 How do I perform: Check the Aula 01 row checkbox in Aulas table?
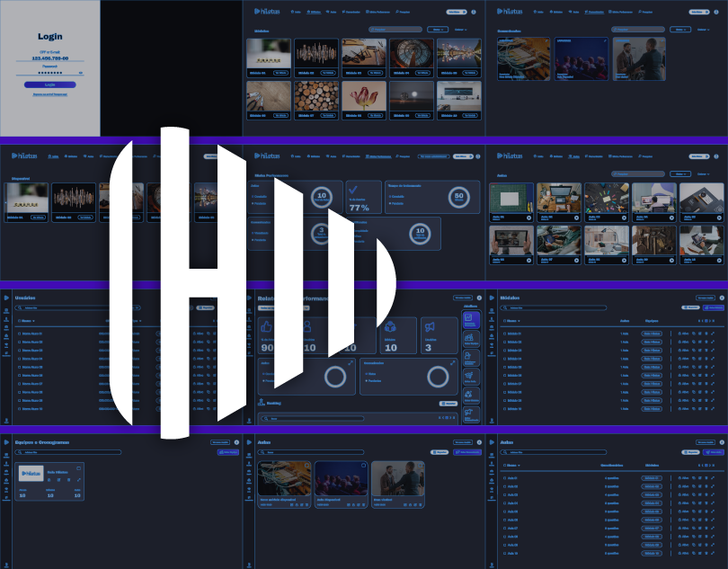(505, 478)
